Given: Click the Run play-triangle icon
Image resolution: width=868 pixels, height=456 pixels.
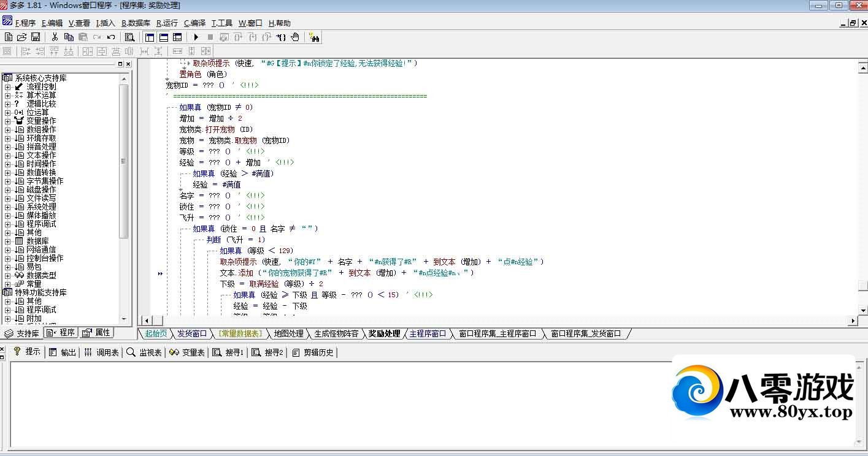Looking at the screenshot, I should 196,37.
